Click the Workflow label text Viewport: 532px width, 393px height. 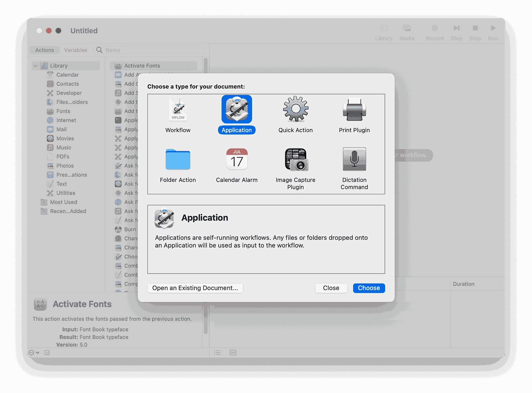pos(178,130)
